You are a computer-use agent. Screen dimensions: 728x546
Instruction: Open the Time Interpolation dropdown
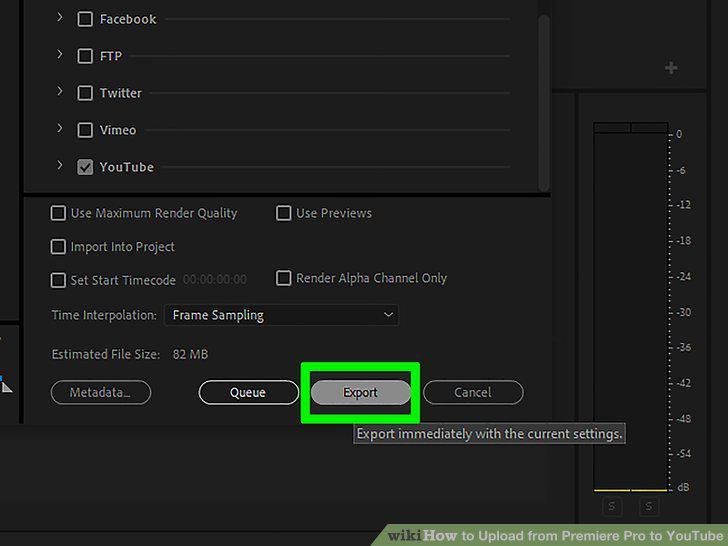pos(281,315)
